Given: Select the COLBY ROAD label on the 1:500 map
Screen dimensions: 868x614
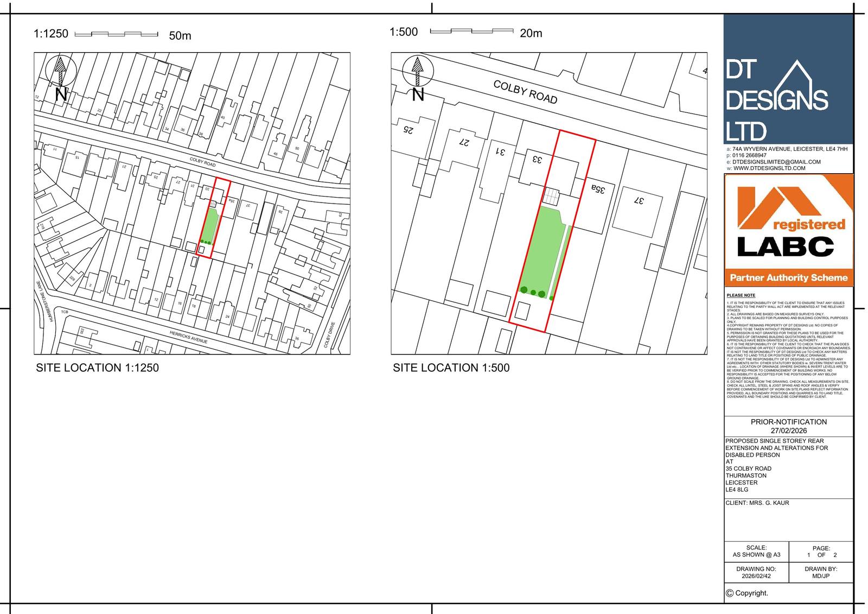Looking at the screenshot, I should (525, 92).
